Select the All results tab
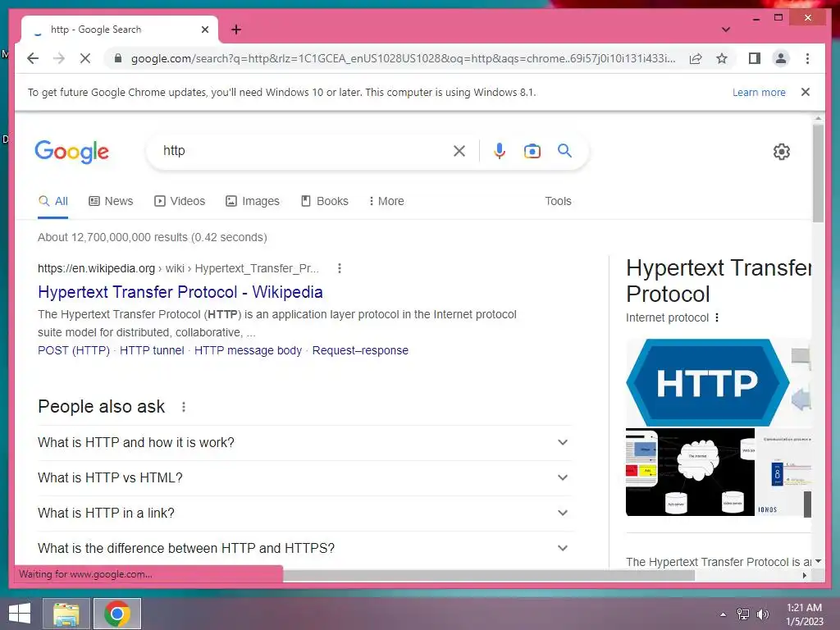Viewport: 840px width, 630px height. [53, 202]
